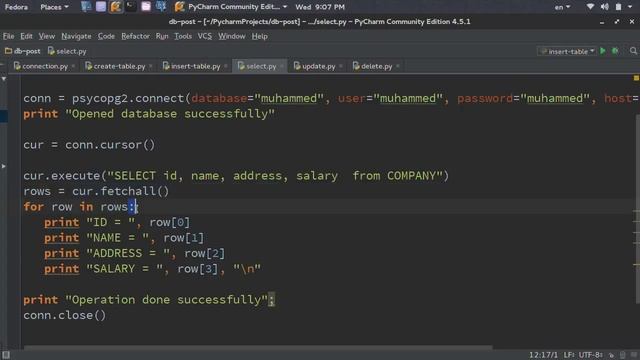Close the insert-table.py tab
640x360 pixels.
(x=226, y=66)
